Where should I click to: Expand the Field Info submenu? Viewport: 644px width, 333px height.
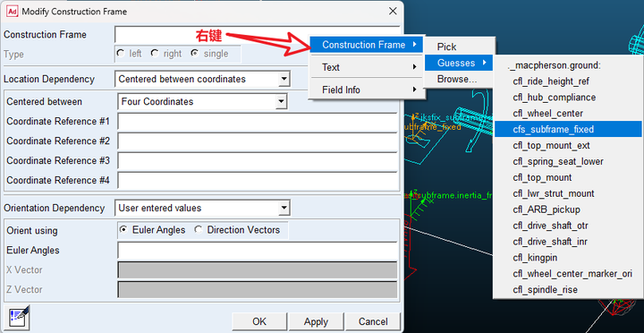pyautogui.click(x=367, y=90)
